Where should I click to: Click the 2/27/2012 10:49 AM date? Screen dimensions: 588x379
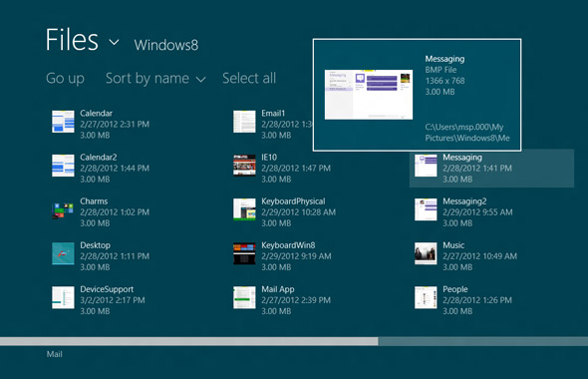tap(479, 256)
